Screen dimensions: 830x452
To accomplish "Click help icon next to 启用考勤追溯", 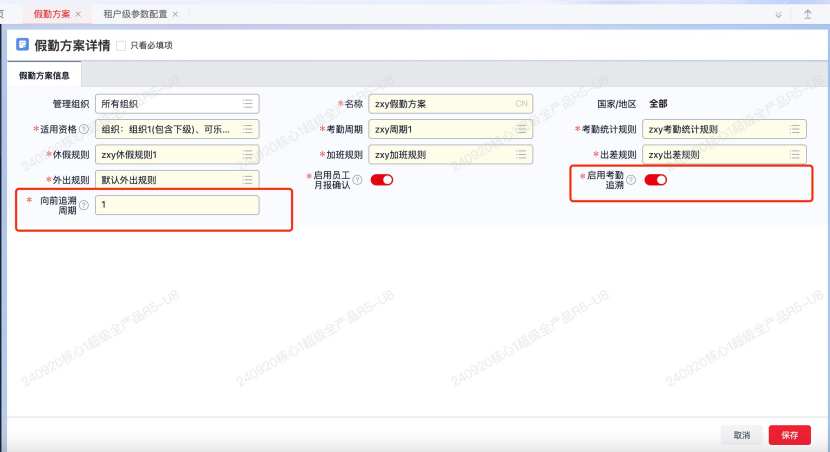I will point(631,180).
